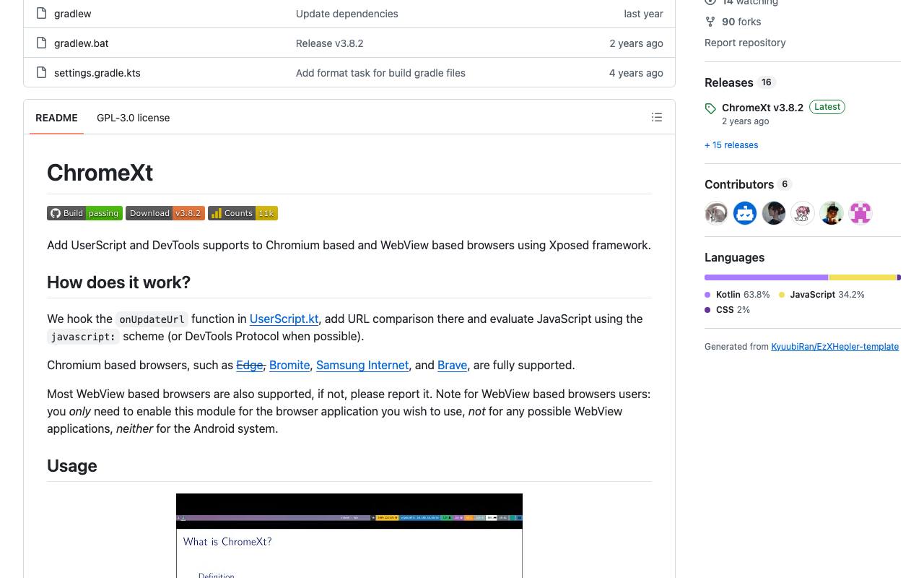Filter by Kotlin 63.8% language
Viewport: 924px width, 578px height.
737,295
